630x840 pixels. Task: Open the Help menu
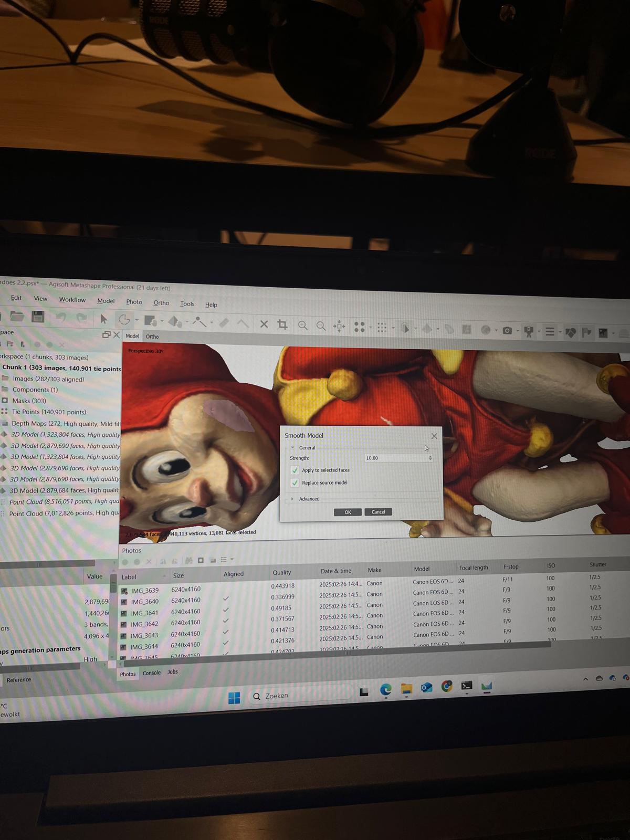click(211, 304)
